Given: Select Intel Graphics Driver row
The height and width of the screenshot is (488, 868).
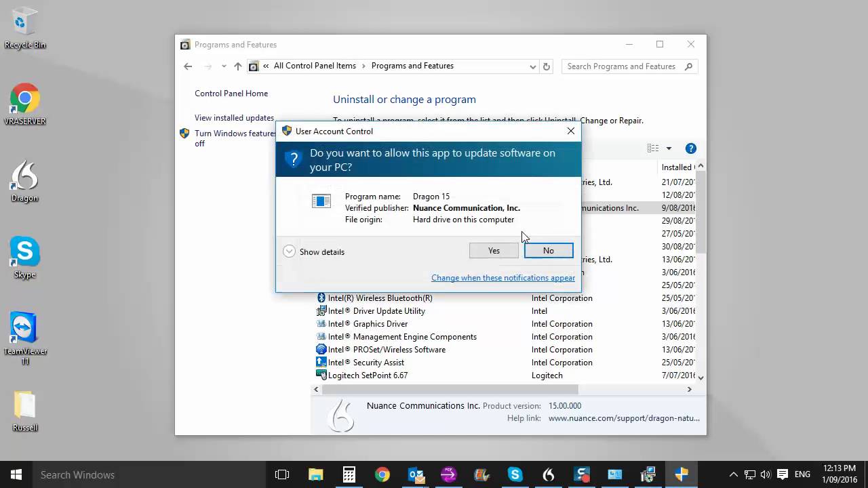Looking at the screenshot, I should [506, 324].
